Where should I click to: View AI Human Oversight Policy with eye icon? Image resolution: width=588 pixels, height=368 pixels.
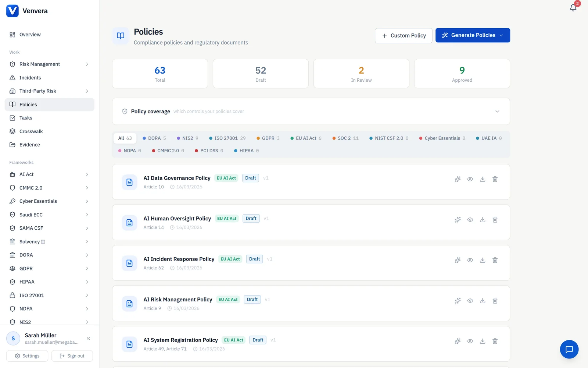pos(470,220)
